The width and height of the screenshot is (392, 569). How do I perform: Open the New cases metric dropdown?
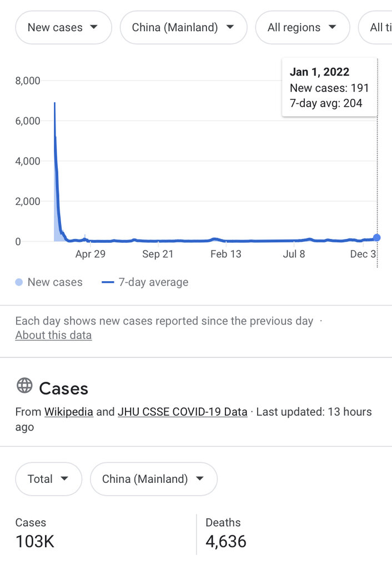coord(63,27)
